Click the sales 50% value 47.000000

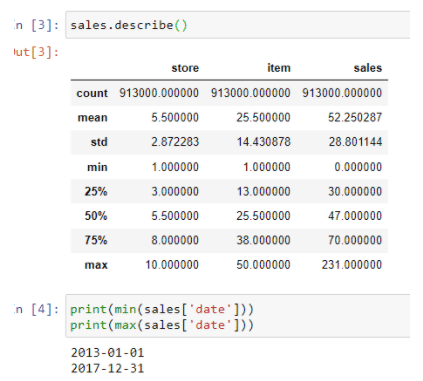click(355, 216)
